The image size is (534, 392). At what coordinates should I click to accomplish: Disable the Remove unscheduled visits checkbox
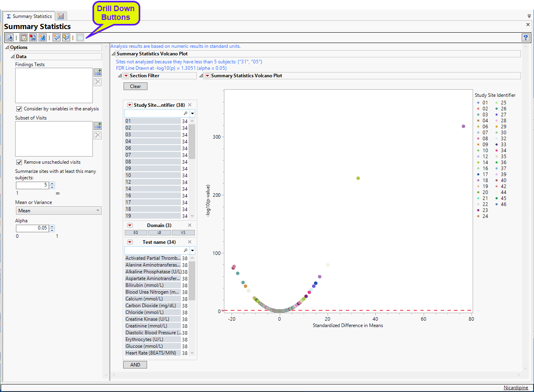pyautogui.click(x=19, y=162)
